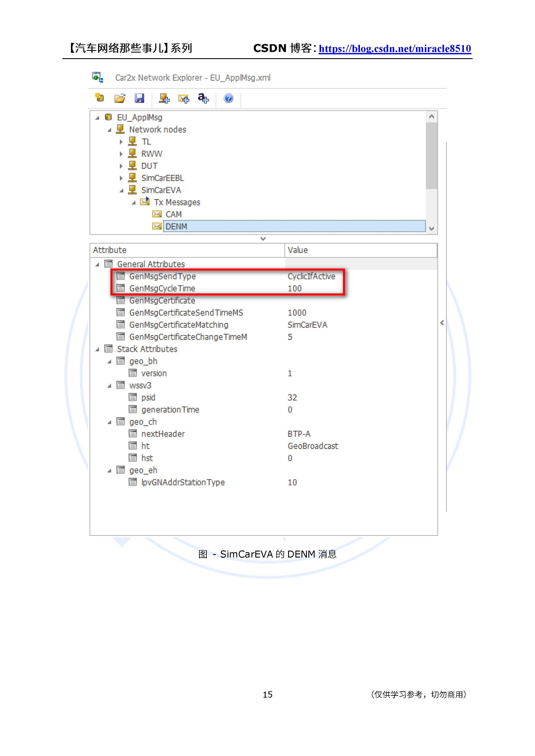Click the Value column header
The height and width of the screenshot is (756, 535).
pos(361,250)
